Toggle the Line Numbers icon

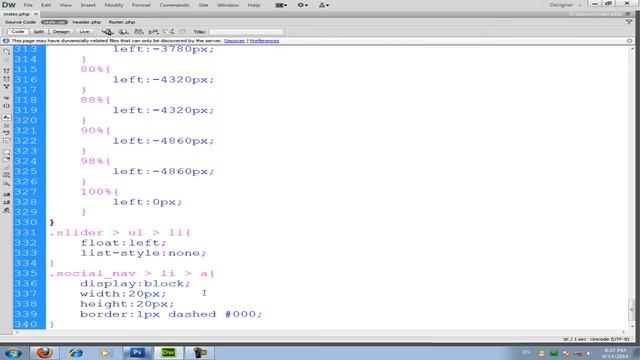click(6, 117)
